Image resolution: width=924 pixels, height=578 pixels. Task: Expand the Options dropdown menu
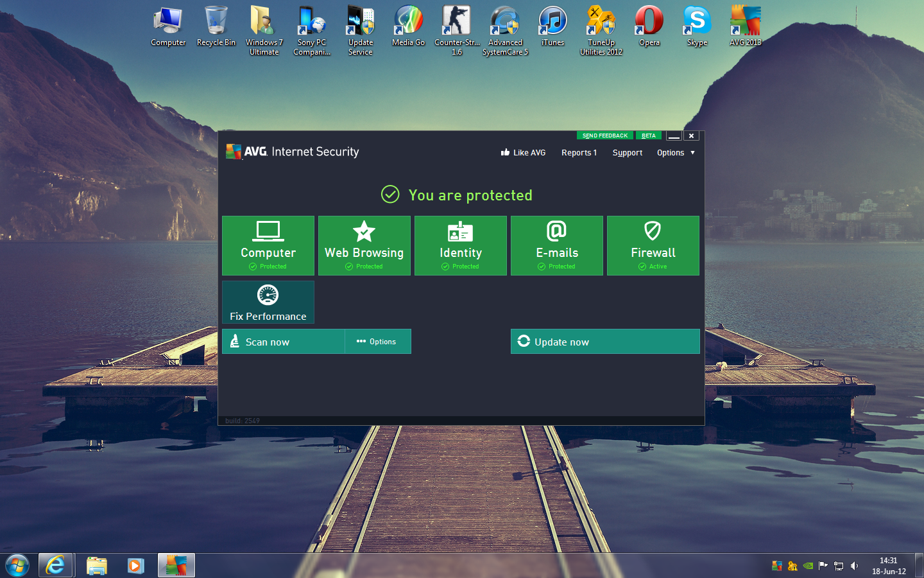[x=676, y=153]
